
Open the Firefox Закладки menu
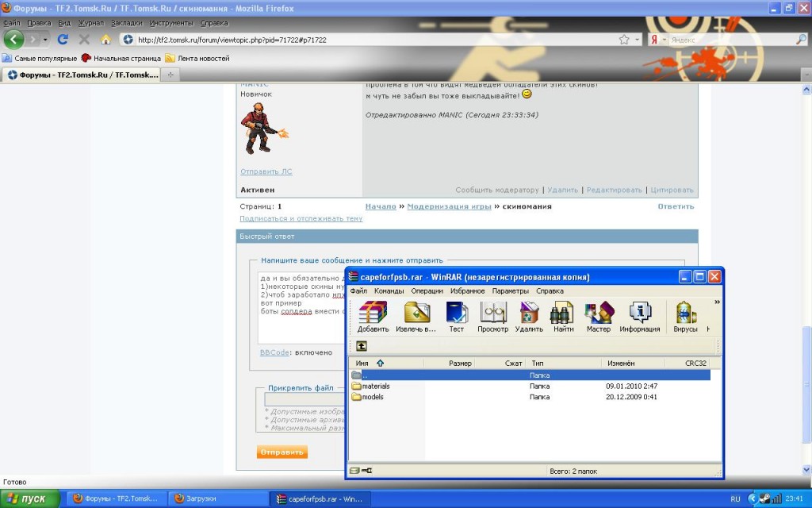[126, 23]
